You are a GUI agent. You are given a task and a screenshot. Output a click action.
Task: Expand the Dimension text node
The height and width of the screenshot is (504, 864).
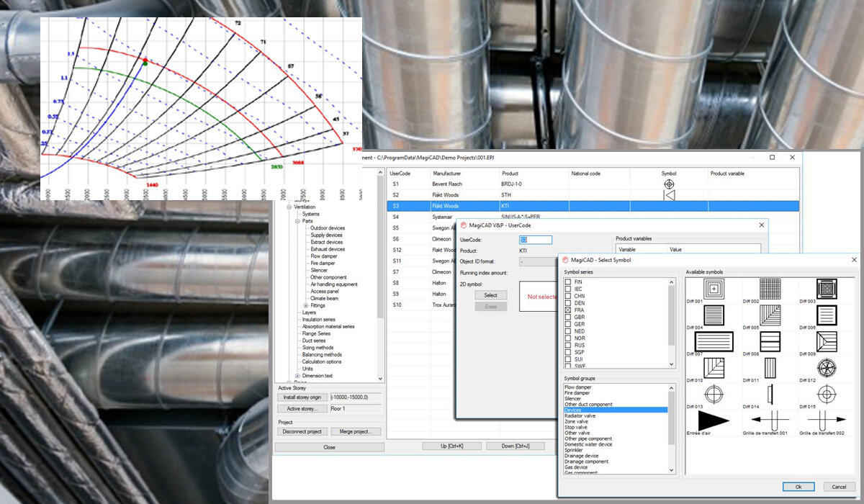point(297,375)
